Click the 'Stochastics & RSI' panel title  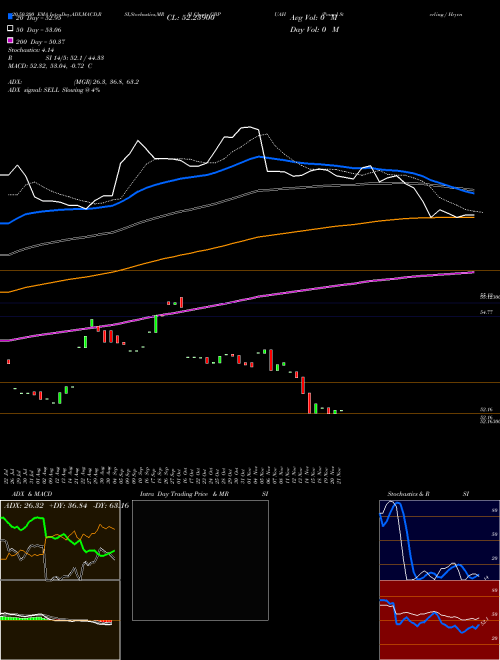point(428,494)
